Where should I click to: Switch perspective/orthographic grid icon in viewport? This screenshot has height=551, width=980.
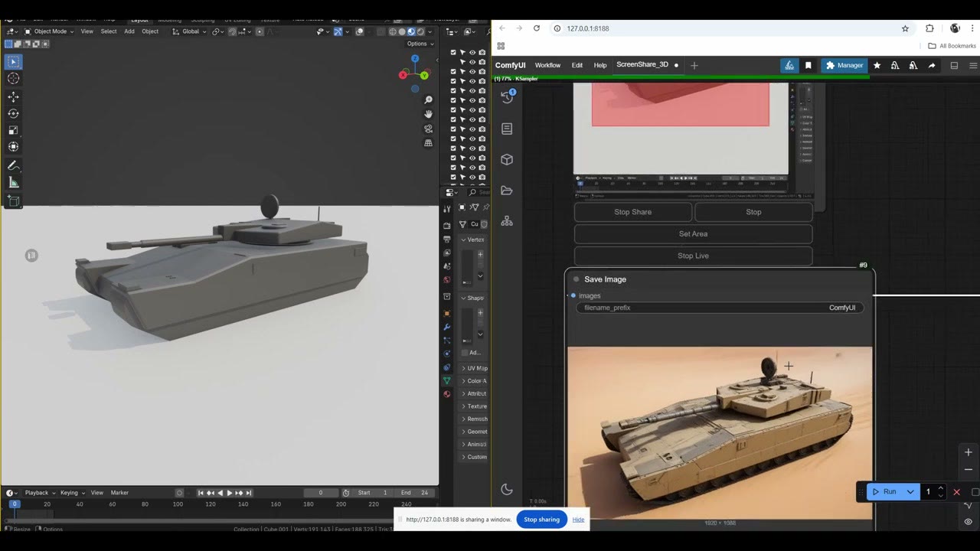coord(428,142)
